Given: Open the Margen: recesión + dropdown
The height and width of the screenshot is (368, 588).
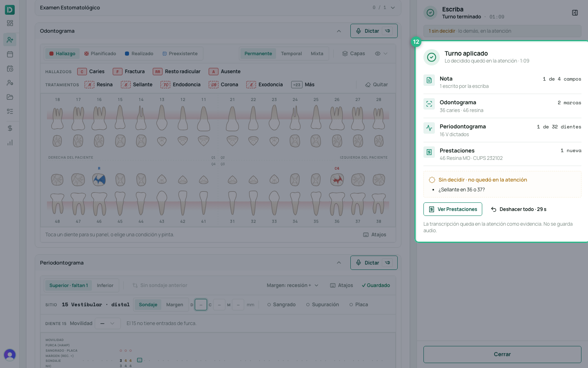Looking at the screenshot, I should [292, 285].
